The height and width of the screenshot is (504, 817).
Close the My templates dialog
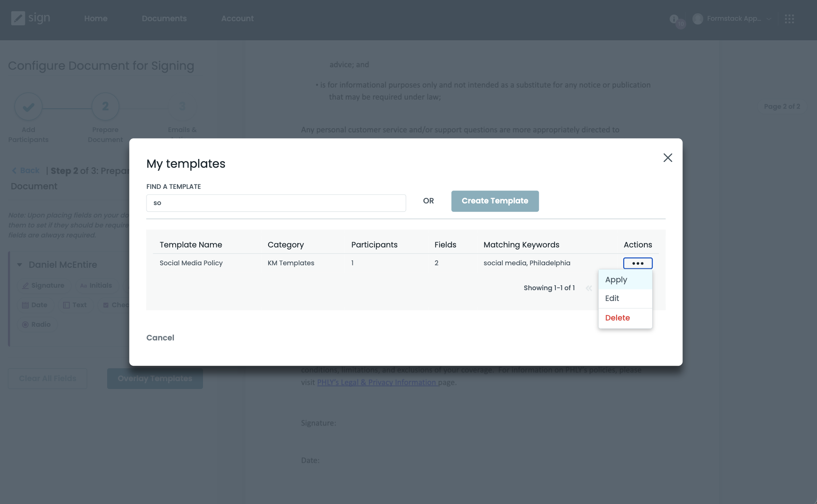click(x=668, y=158)
